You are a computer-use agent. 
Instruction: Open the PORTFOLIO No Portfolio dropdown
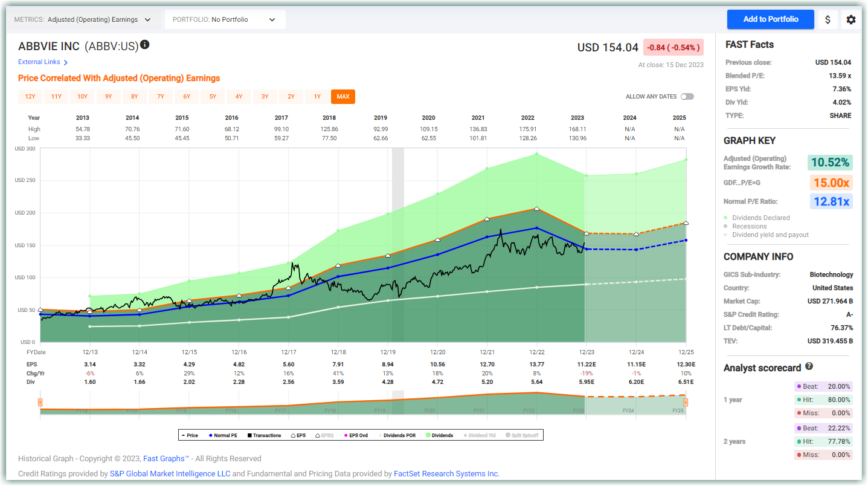click(x=225, y=19)
